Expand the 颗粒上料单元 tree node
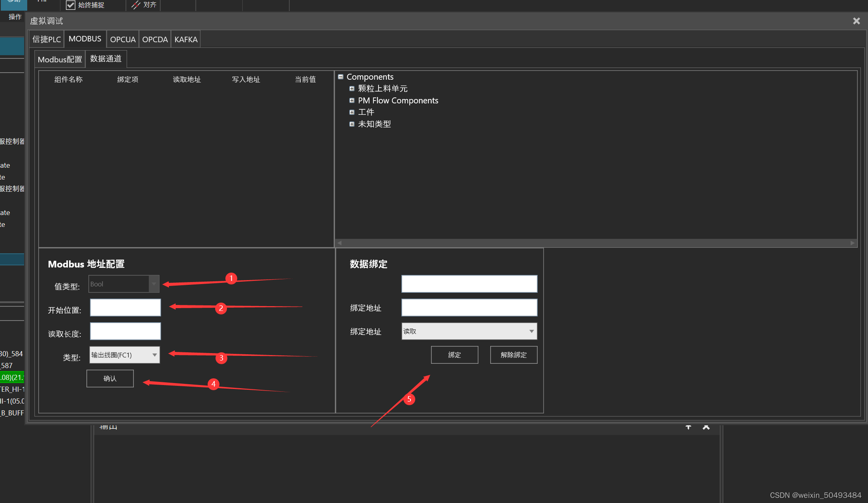 [352, 89]
